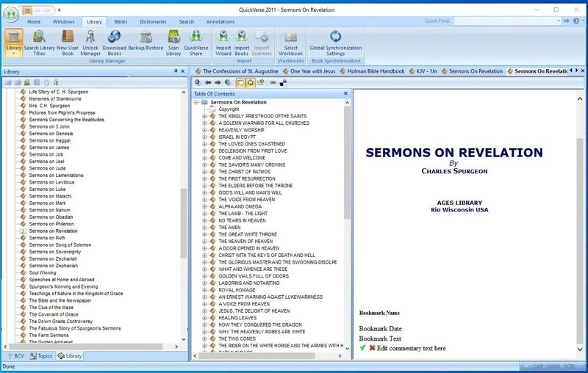Expand ISRAEL IN EGYPT node

pyautogui.click(x=204, y=137)
